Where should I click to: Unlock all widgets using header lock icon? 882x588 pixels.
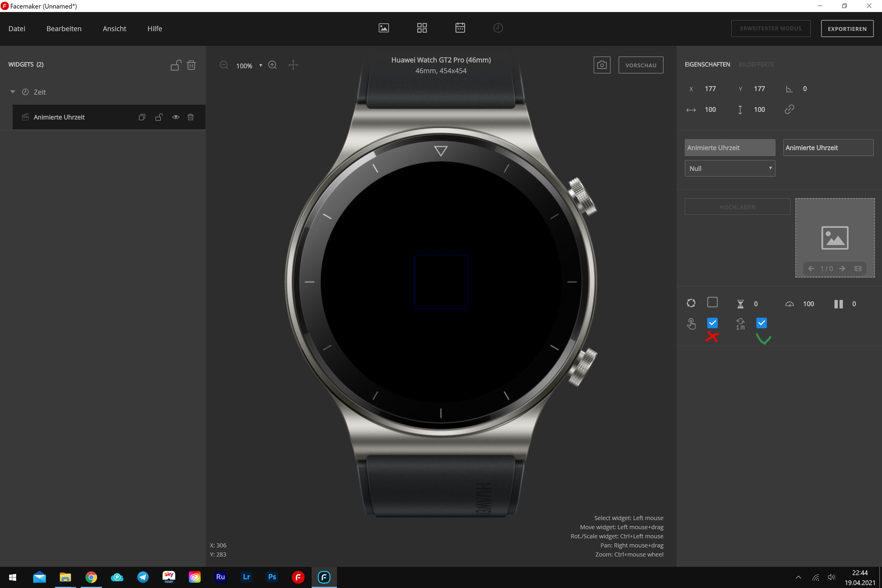[176, 65]
